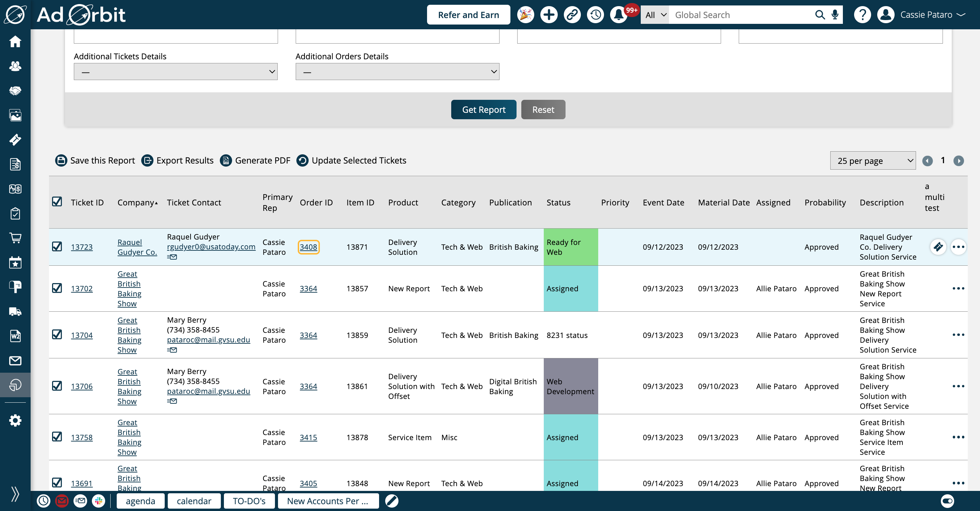Toggle the switch in bottom right corner

click(x=947, y=501)
